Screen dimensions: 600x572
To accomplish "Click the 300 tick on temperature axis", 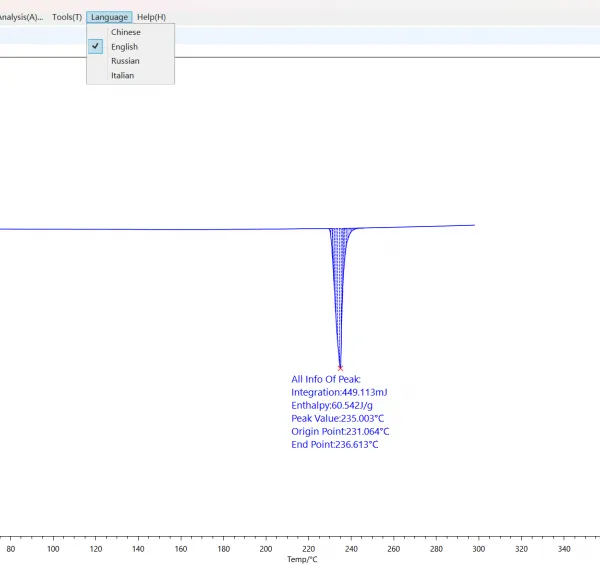I will (x=479, y=549).
